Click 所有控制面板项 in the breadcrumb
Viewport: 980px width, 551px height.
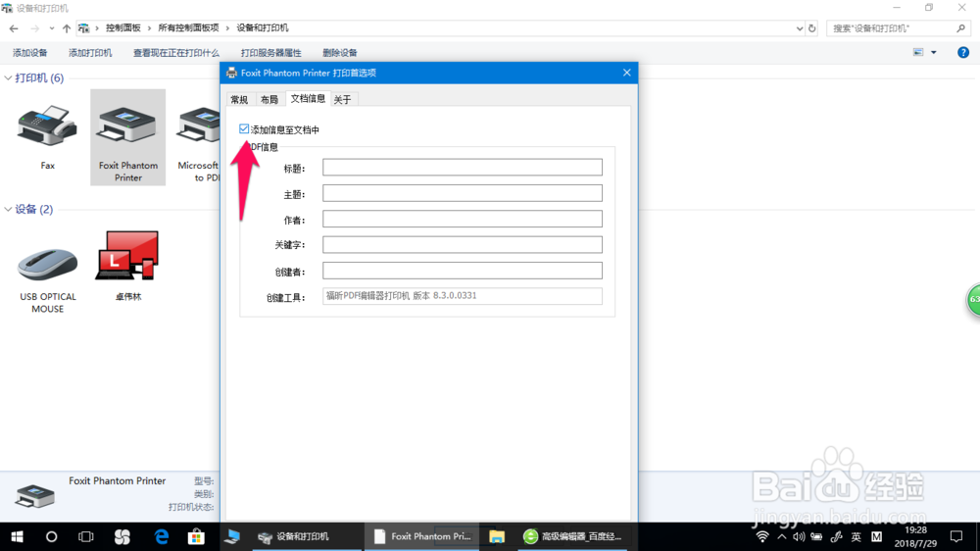(x=188, y=28)
